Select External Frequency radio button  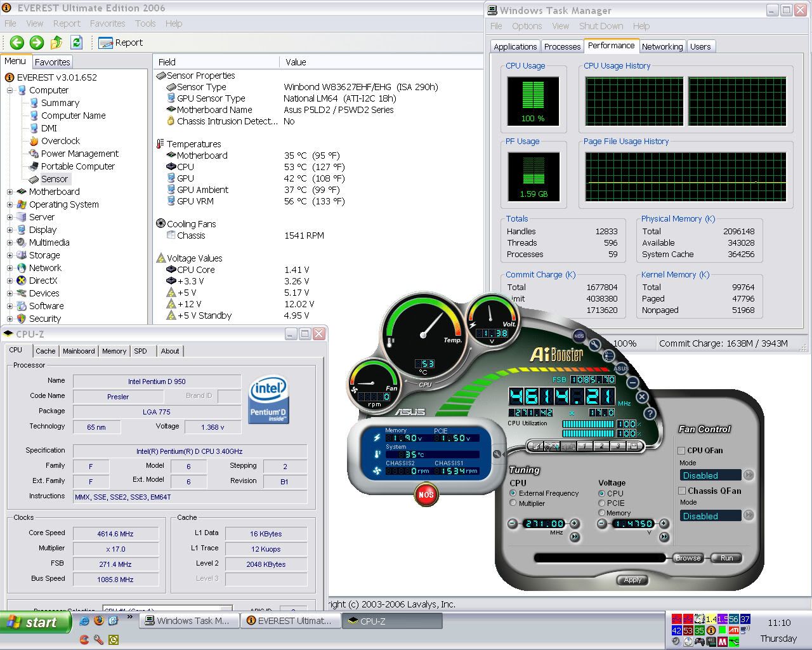(513, 493)
